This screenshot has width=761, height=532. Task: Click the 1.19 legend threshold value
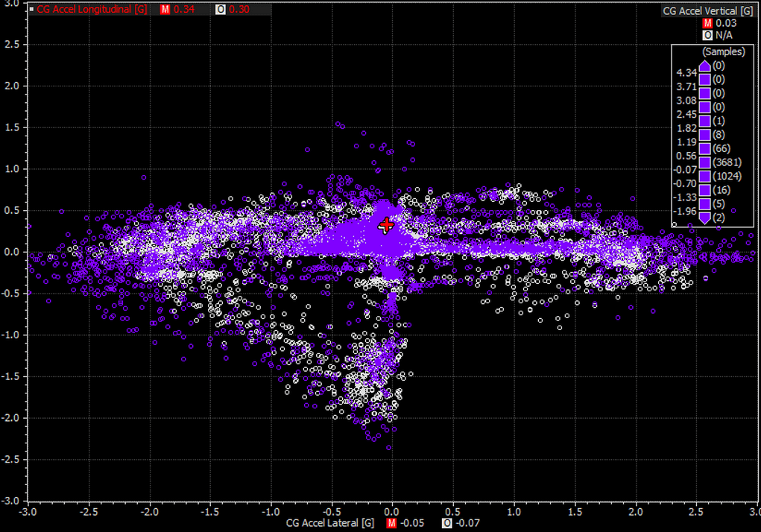686,142
